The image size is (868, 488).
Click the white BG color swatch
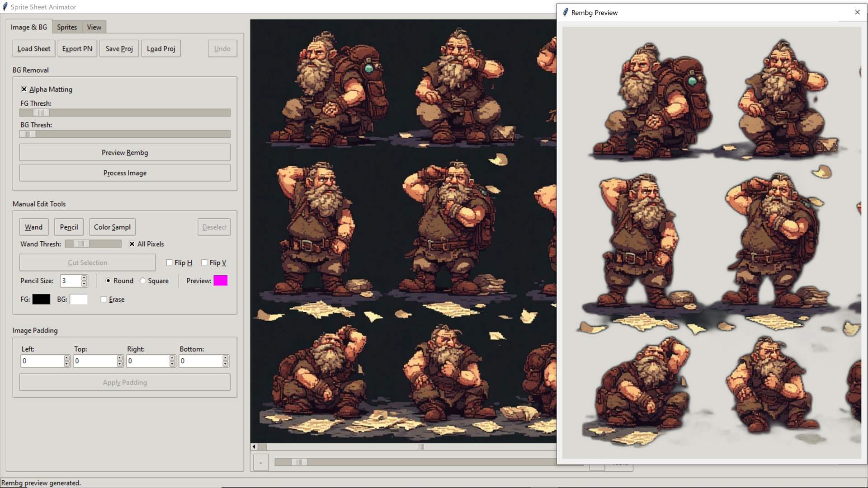[79, 300]
